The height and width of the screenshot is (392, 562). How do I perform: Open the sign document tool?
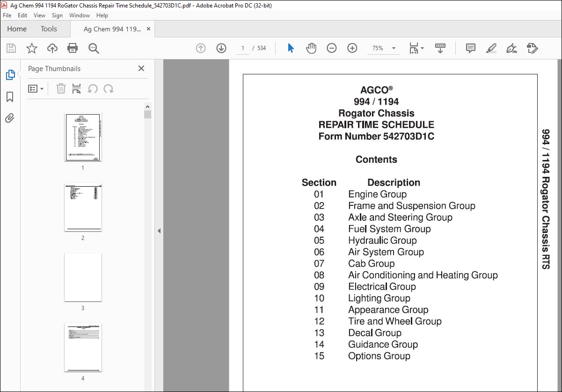click(511, 48)
